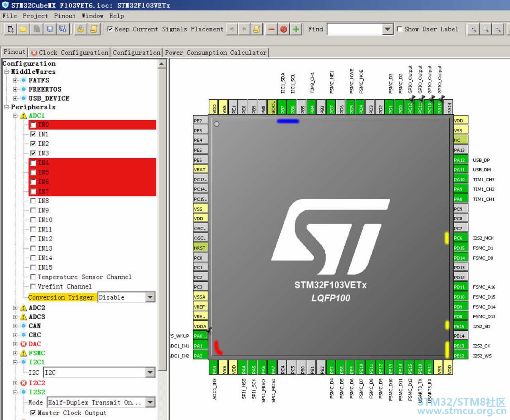The image size is (510, 420).
Task: Toggle Keep Current Signals Placement checkbox
Action: pos(110,29)
